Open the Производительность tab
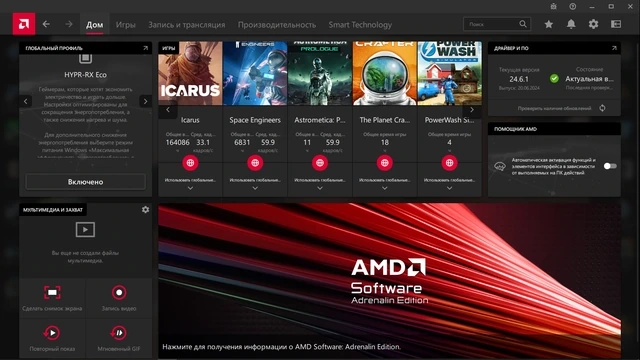The width and height of the screenshot is (640, 360). [277, 24]
